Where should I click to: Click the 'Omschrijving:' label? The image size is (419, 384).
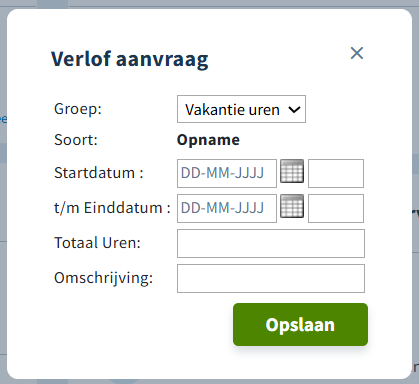point(103,278)
